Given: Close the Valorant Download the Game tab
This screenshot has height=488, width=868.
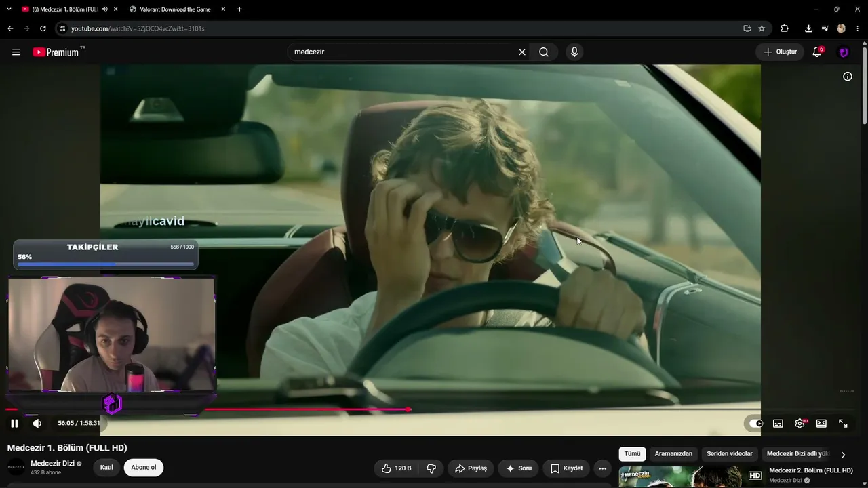Looking at the screenshot, I should click(x=223, y=9).
